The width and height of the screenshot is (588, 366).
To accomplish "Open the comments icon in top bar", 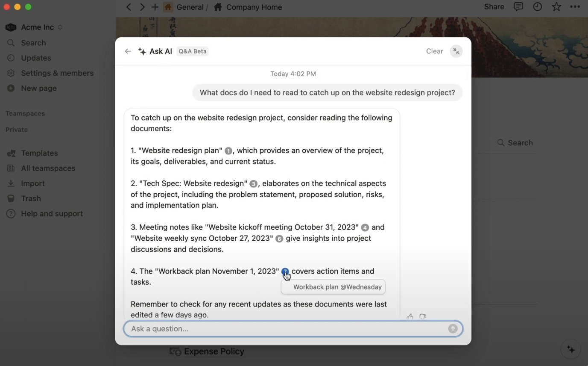I will (x=518, y=7).
